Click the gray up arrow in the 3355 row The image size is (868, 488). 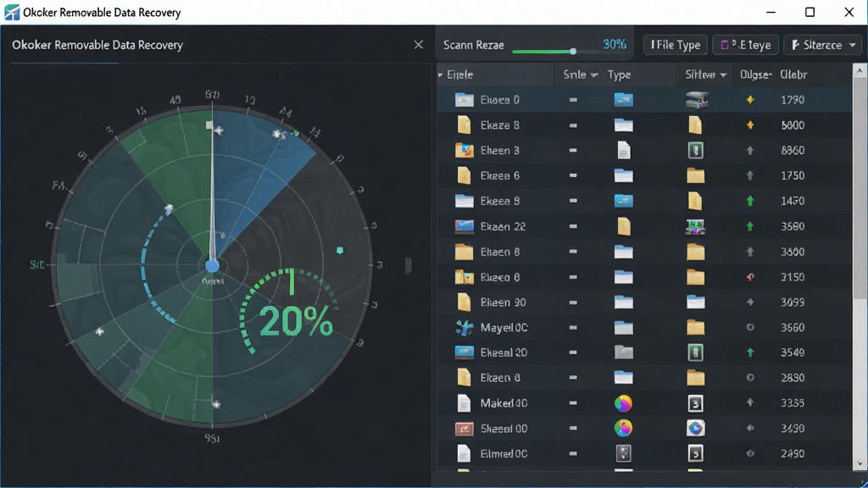click(750, 402)
